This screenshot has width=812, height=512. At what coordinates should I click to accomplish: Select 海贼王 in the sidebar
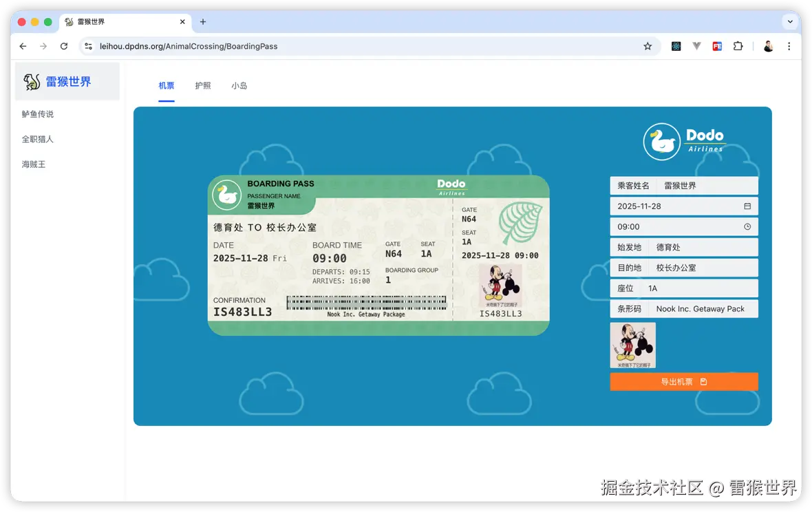(x=33, y=164)
